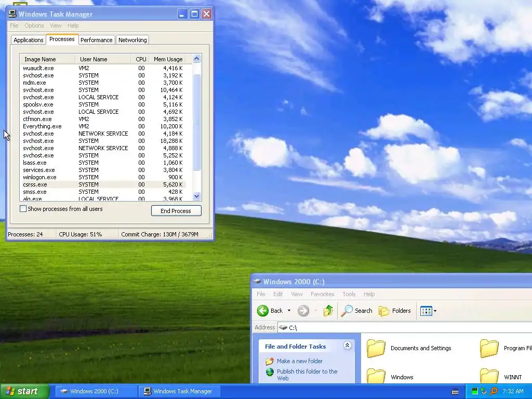Switch to the Networking tab
532x399 pixels.
pos(132,40)
